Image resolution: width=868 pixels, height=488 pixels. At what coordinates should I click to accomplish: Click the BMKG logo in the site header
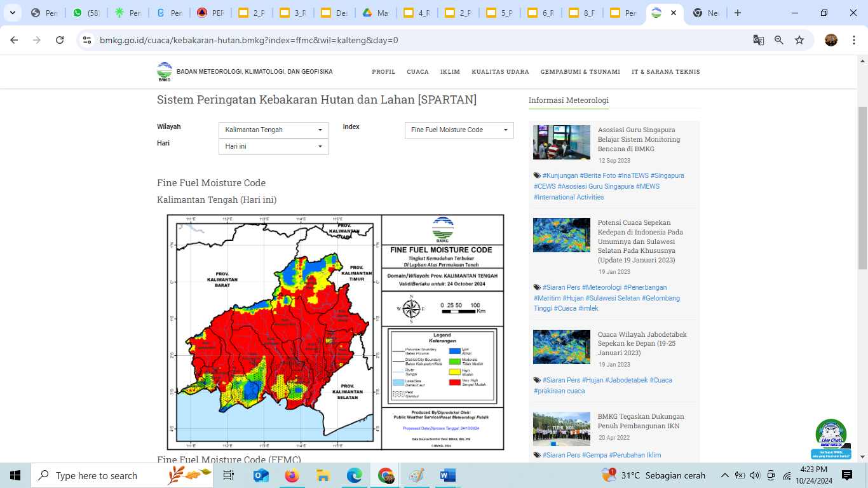tap(165, 72)
